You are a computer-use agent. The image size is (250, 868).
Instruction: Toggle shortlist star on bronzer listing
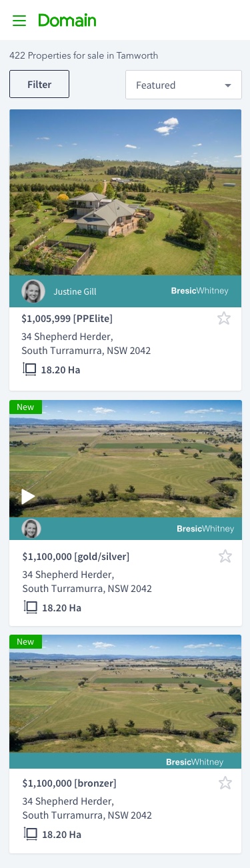click(x=225, y=783)
